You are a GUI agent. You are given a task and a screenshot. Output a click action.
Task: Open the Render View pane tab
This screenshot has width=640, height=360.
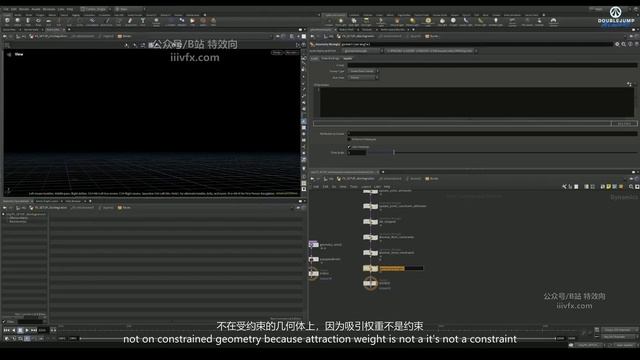[x=31, y=30]
